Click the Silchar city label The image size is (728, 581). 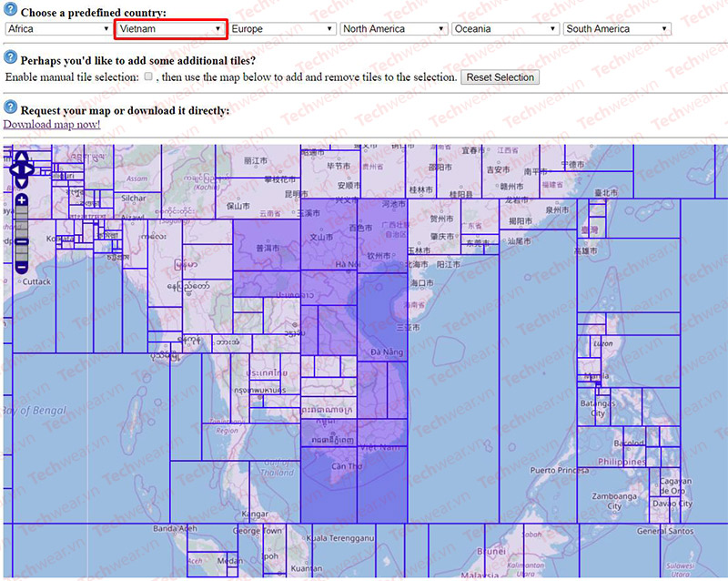point(133,198)
